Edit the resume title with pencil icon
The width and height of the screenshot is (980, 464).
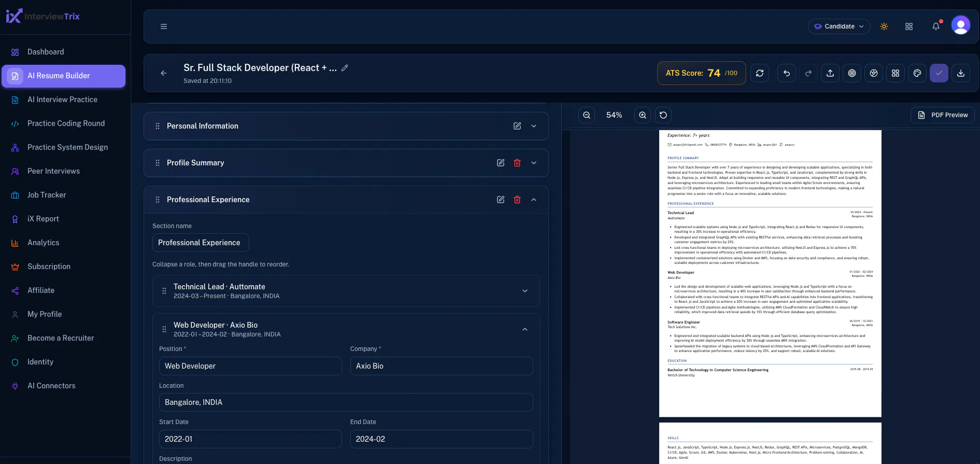[345, 68]
